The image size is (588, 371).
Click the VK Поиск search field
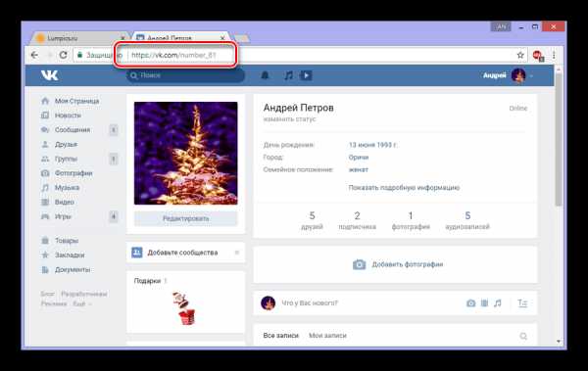185,75
